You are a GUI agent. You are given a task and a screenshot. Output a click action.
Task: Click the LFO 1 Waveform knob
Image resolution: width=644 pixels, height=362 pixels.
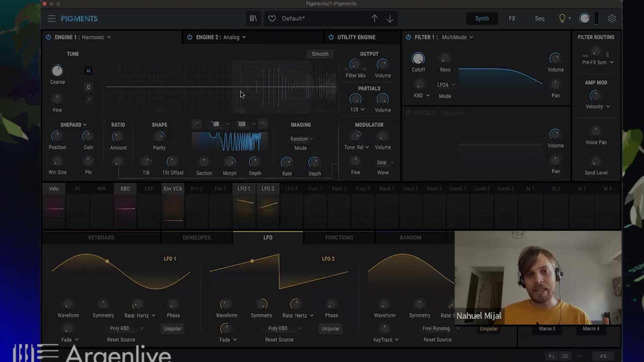[x=68, y=305]
